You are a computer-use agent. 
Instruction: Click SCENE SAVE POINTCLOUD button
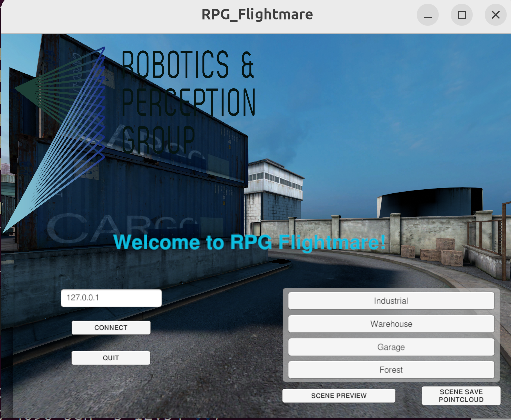[x=461, y=396]
